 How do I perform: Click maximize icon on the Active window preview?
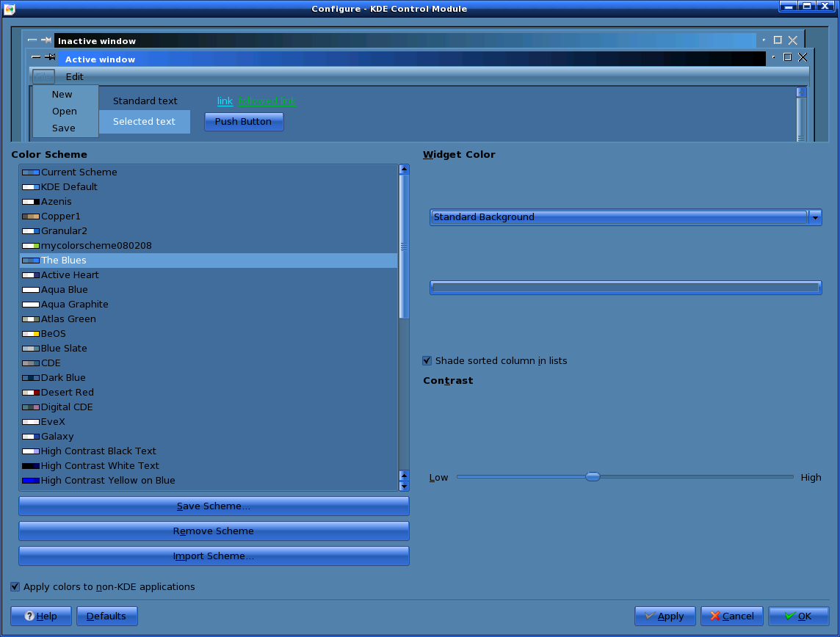787,57
